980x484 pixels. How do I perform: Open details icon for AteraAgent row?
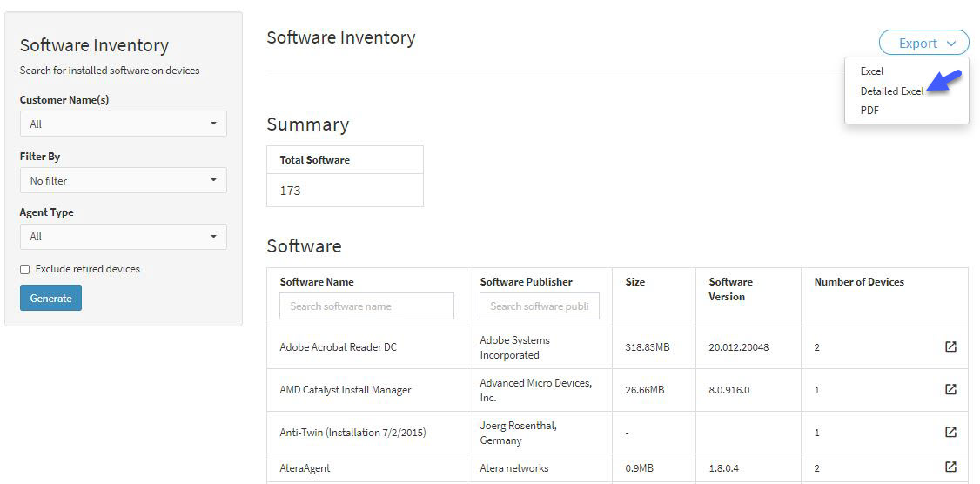click(x=950, y=467)
